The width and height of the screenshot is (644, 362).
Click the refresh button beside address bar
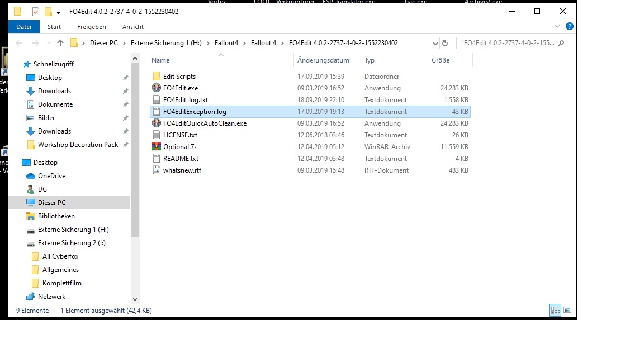click(445, 43)
